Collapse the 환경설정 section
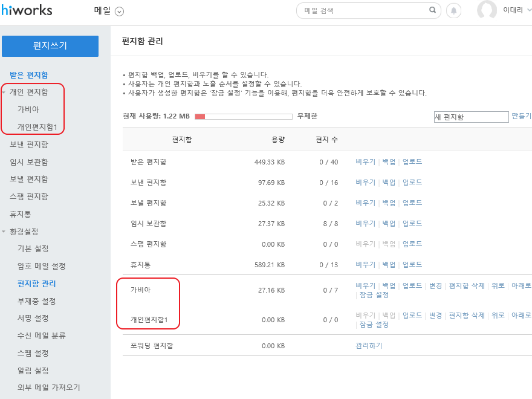Screen dimensions: 532x399 click(4, 232)
